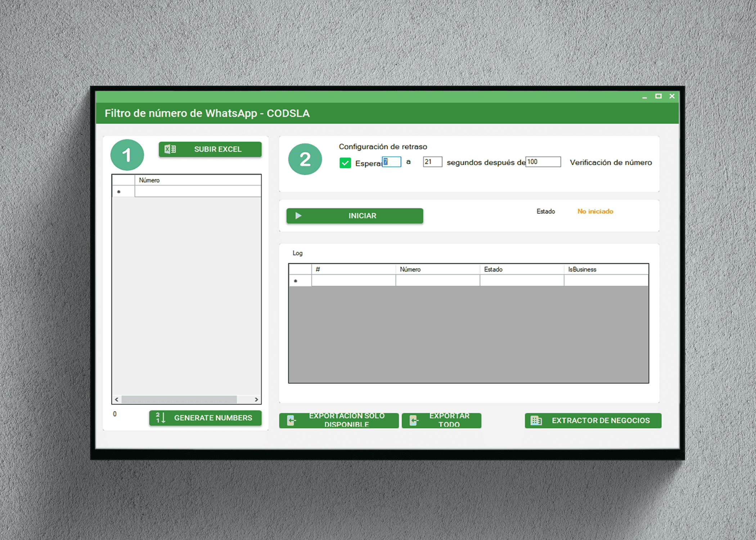Screen dimensions: 756x540
Task: Click the step 2 circle badge
Action: pos(305,159)
